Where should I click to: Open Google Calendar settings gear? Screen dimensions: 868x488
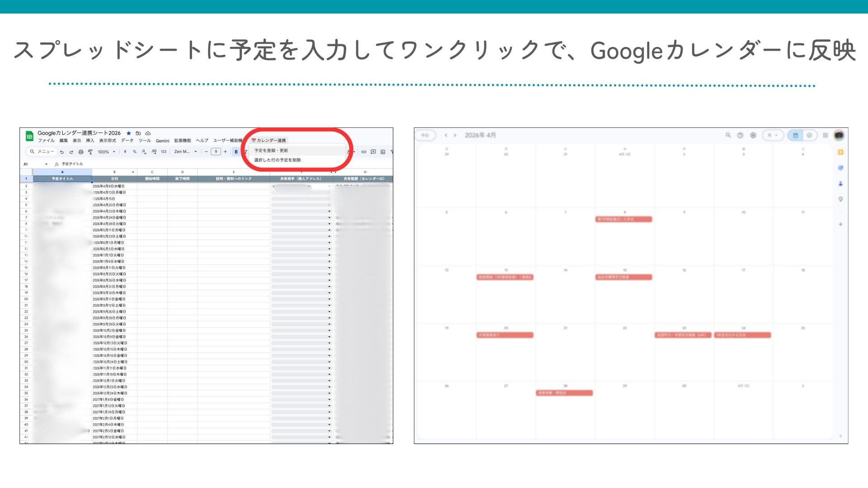pos(753,135)
